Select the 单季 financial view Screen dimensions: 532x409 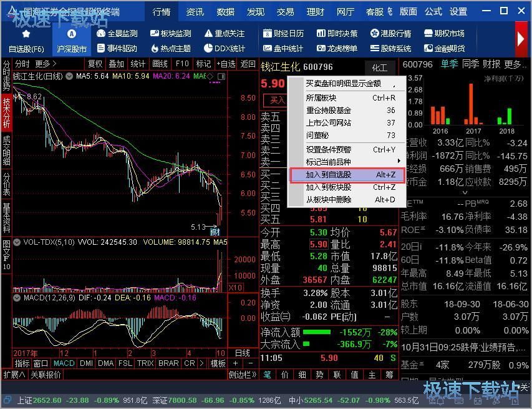click(x=449, y=64)
